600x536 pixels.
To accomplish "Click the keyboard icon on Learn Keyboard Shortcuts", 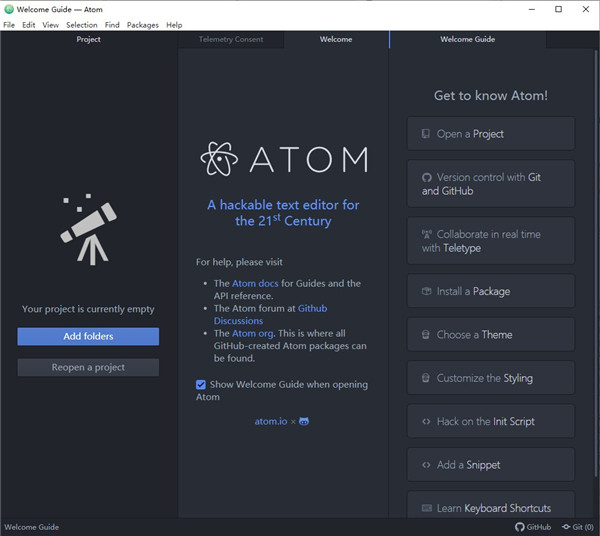I will [427, 508].
